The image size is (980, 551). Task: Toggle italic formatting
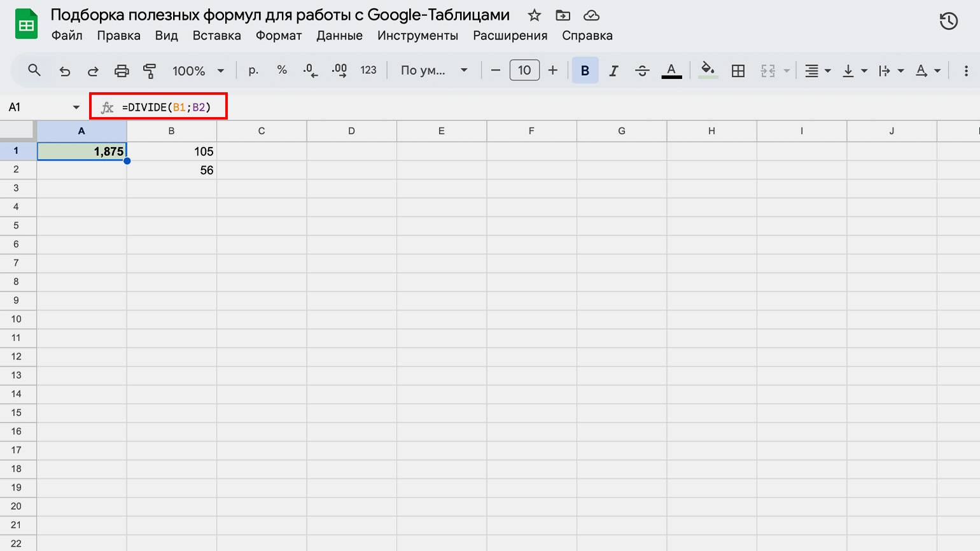pyautogui.click(x=613, y=71)
